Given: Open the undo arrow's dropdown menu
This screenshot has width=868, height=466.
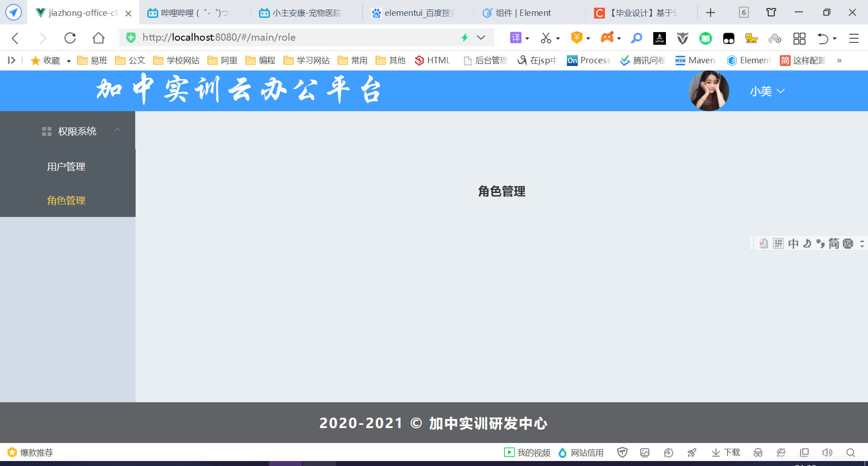Looking at the screenshot, I should click(835, 38).
